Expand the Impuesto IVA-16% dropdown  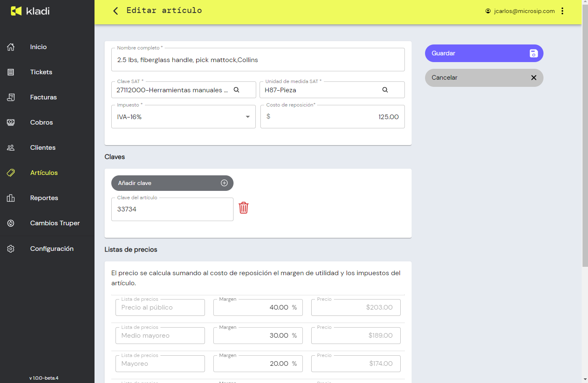(247, 117)
